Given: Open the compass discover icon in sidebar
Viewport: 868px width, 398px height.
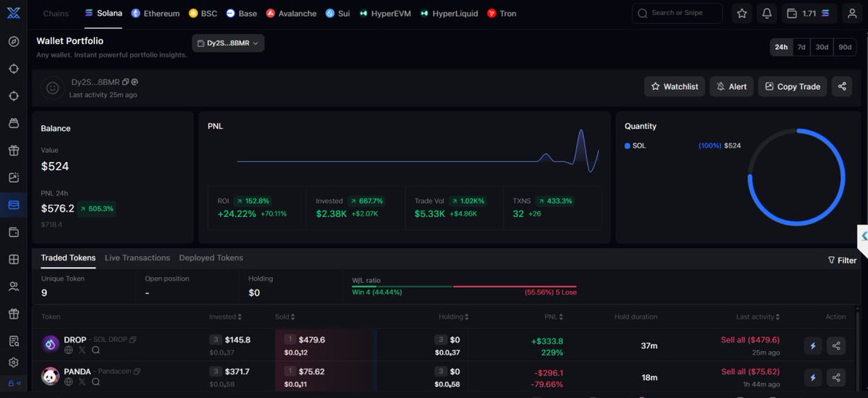Looking at the screenshot, I should [x=14, y=41].
